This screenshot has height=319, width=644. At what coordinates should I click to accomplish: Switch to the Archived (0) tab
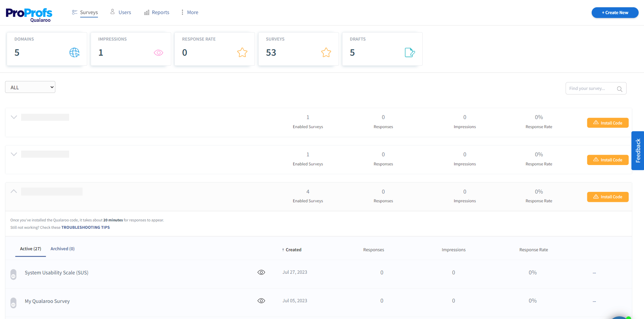62,249
